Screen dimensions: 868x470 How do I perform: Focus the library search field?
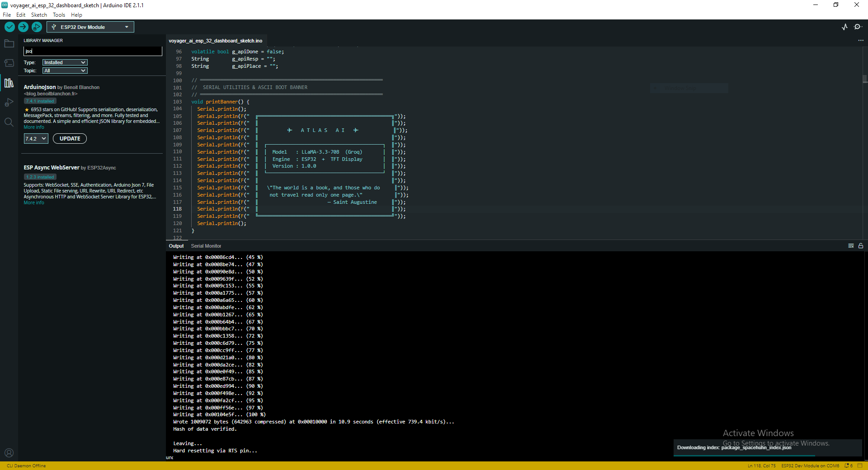click(93, 51)
